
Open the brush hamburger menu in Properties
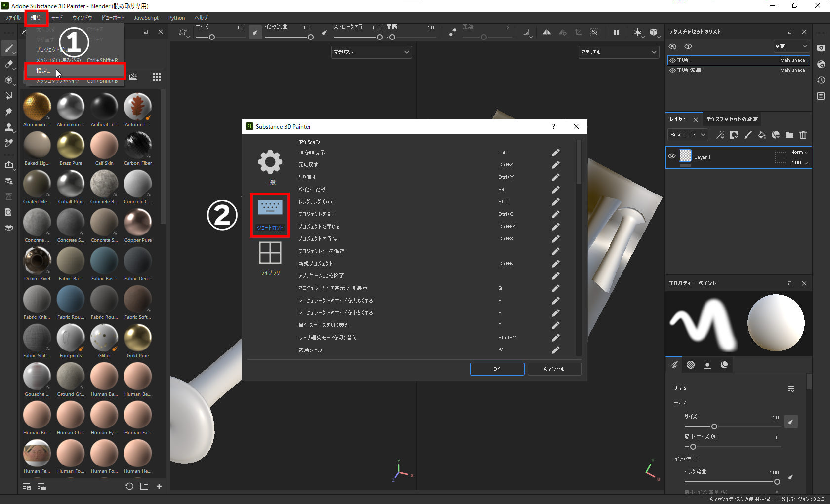click(791, 389)
